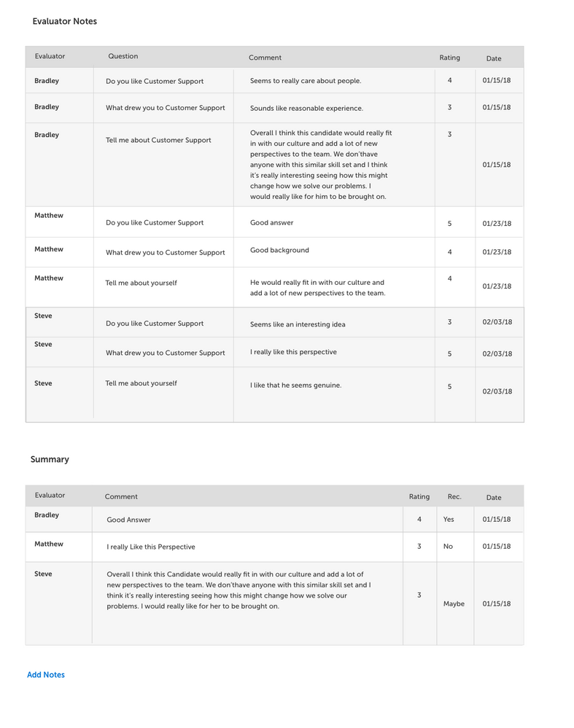Select the comment 'Seems to really care about people.'
574x728 pixels.
coord(305,81)
